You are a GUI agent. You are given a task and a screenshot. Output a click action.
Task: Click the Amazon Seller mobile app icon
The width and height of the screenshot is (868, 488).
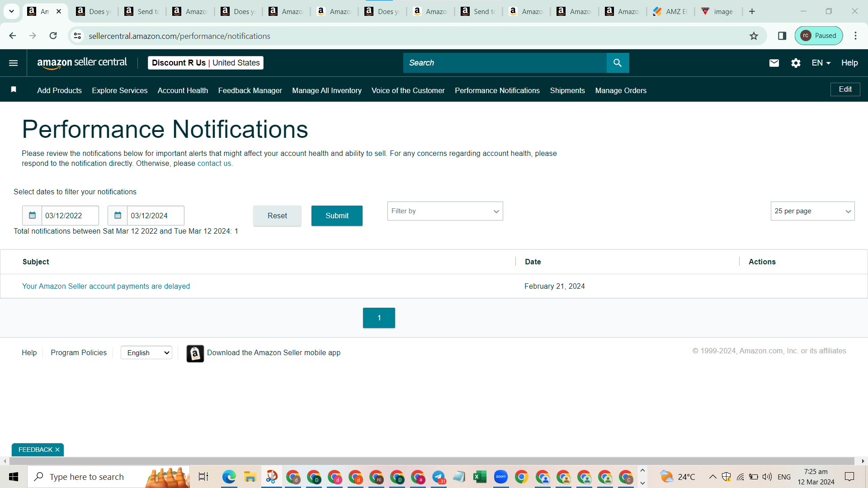click(x=195, y=353)
